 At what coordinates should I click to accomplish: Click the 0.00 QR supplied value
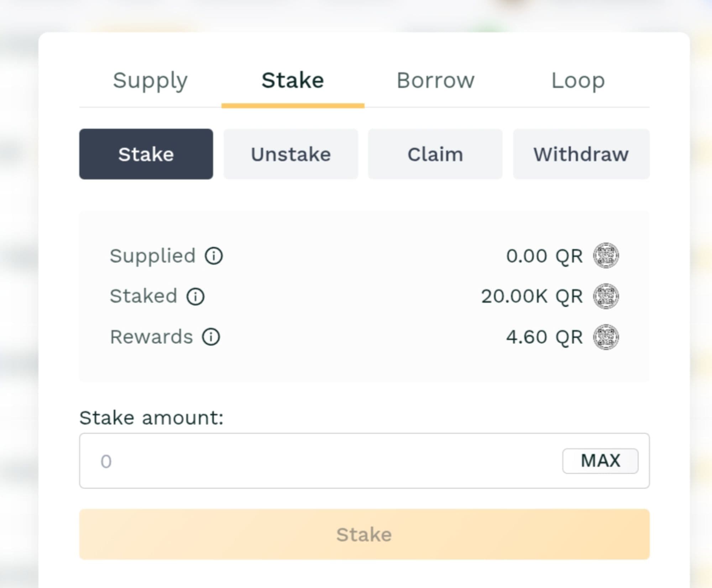(x=544, y=256)
